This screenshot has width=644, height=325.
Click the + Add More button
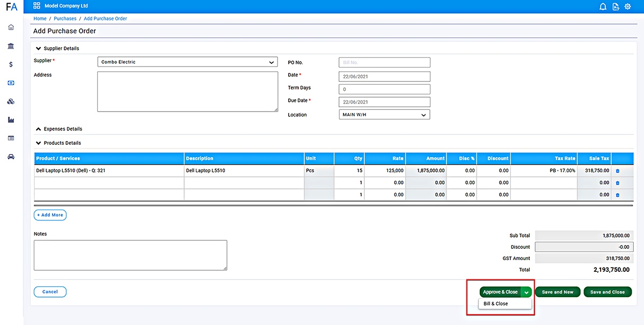(50, 215)
